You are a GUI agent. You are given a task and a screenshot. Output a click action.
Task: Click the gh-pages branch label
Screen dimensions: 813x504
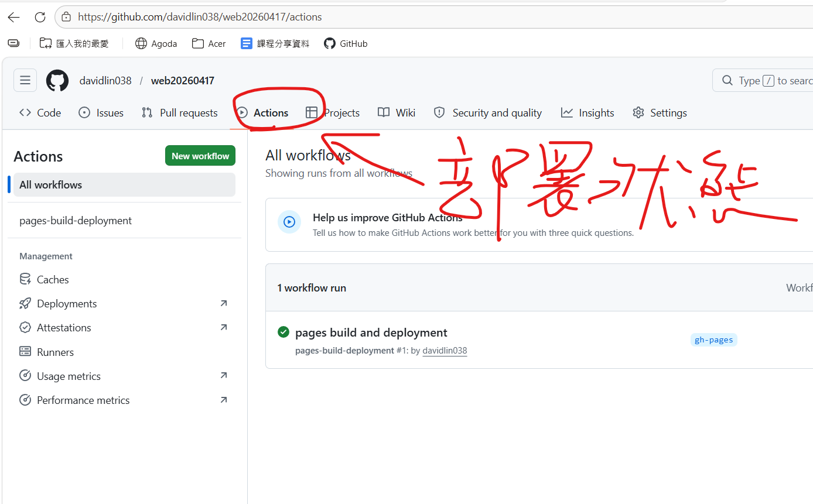click(713, 340)
